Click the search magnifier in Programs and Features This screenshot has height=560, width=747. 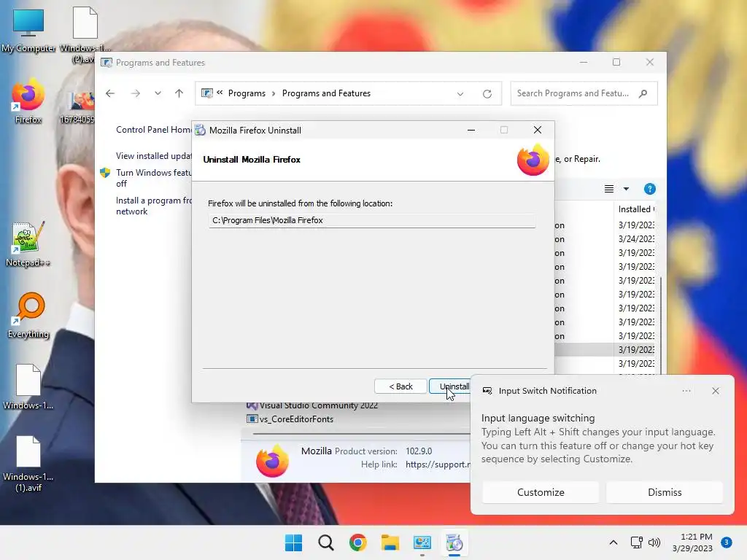[643, 93]
